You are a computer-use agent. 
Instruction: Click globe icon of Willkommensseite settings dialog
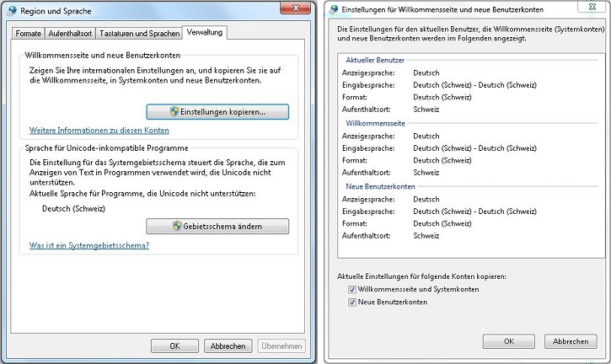(x=335, y=9)
